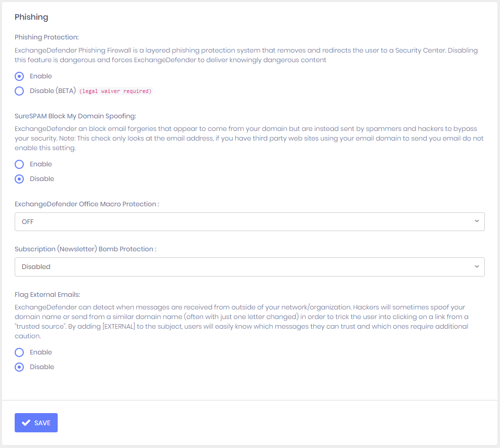
Task: Click the chevron on Subscription Bomb Protection dropdown
Action: click(476, 266)
